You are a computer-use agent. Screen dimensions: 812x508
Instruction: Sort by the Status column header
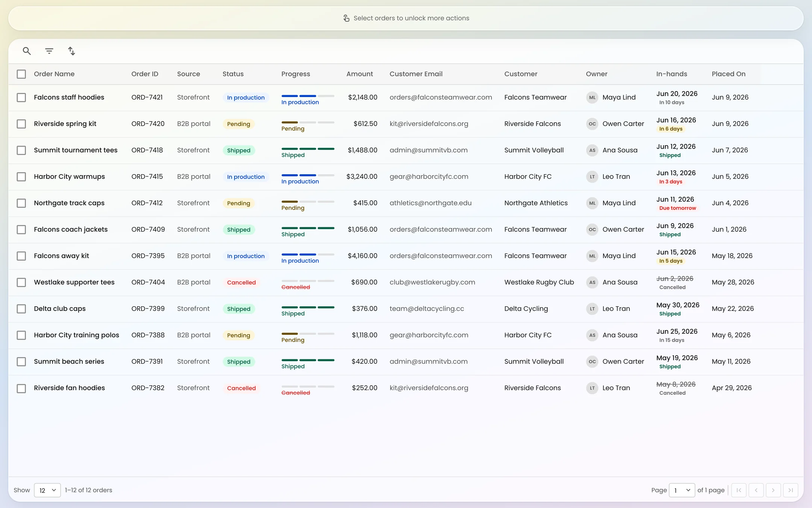233,74
